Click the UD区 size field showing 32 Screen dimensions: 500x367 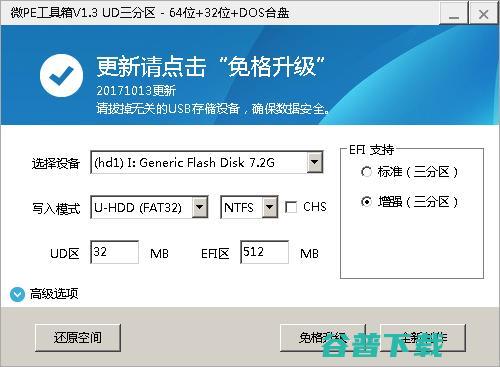pos(115,252)
